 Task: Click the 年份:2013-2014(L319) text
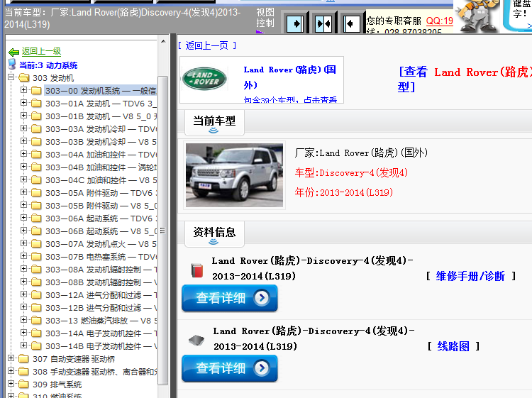tap(344, 192)
